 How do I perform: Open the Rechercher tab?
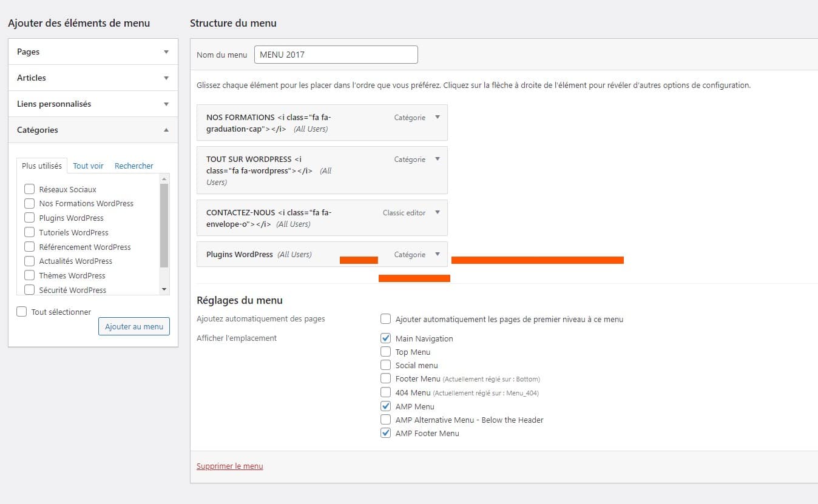(x=133, y=166)
